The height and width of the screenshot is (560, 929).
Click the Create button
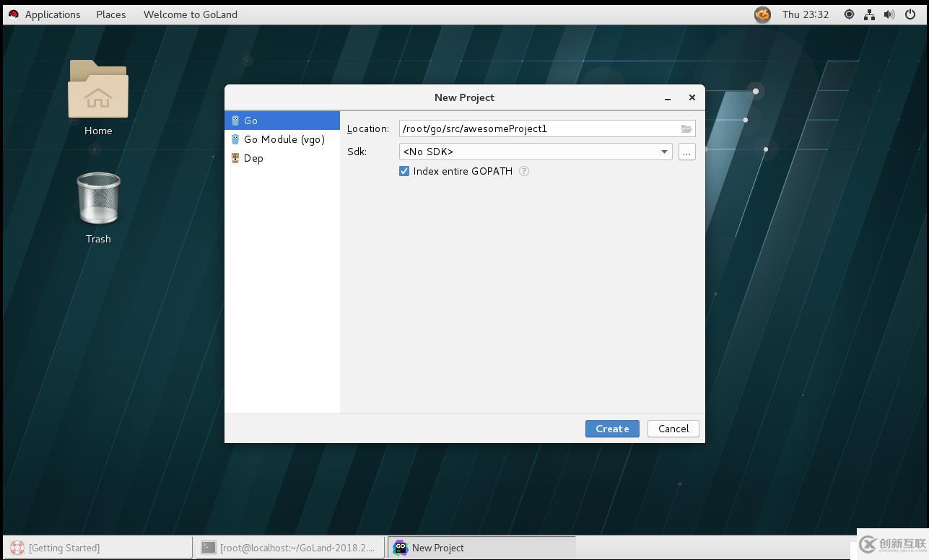612,429
